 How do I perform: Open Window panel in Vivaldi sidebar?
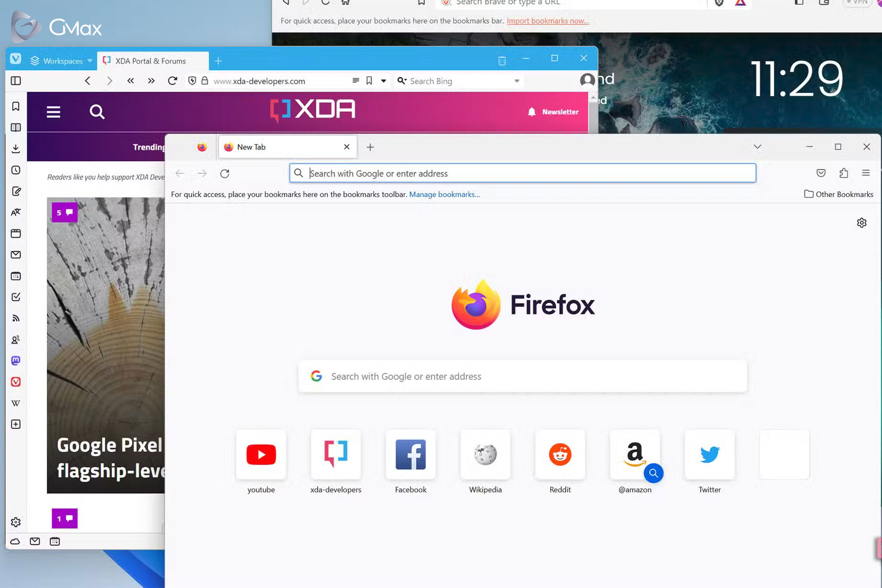[x=16, y=233]
